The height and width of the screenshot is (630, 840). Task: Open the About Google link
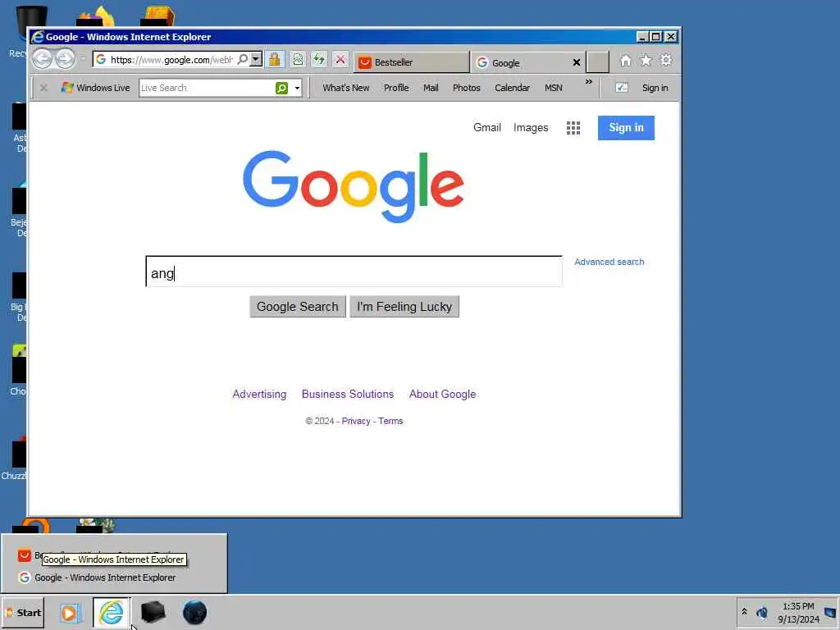(442, 395)
